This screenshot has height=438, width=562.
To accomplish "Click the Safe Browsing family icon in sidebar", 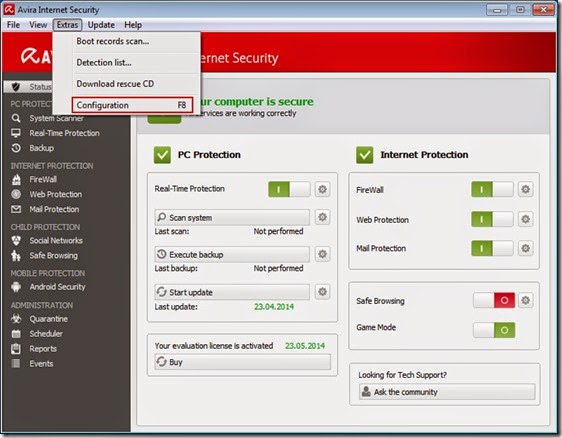I will point(16,255).
